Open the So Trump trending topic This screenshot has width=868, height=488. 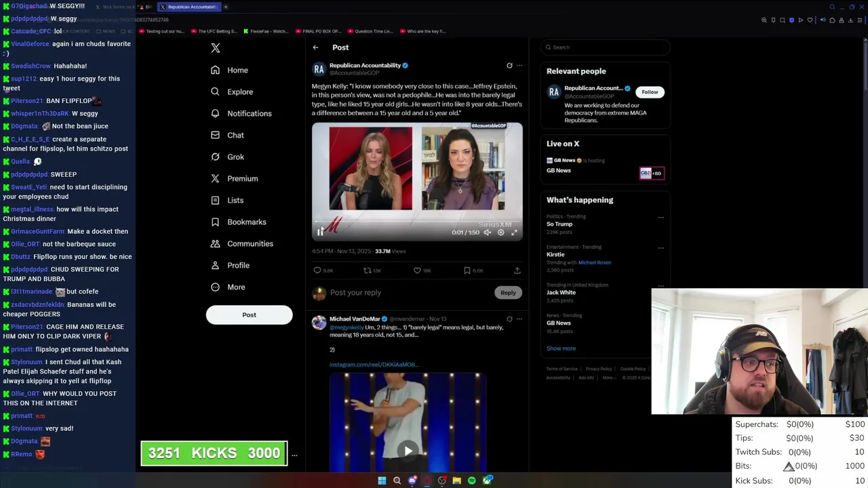coord(559,224)
